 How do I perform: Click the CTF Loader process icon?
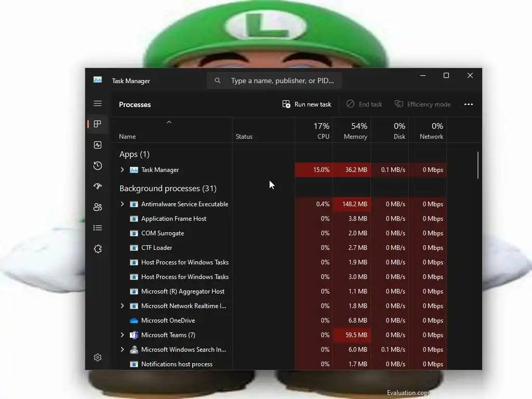(134, 248)
